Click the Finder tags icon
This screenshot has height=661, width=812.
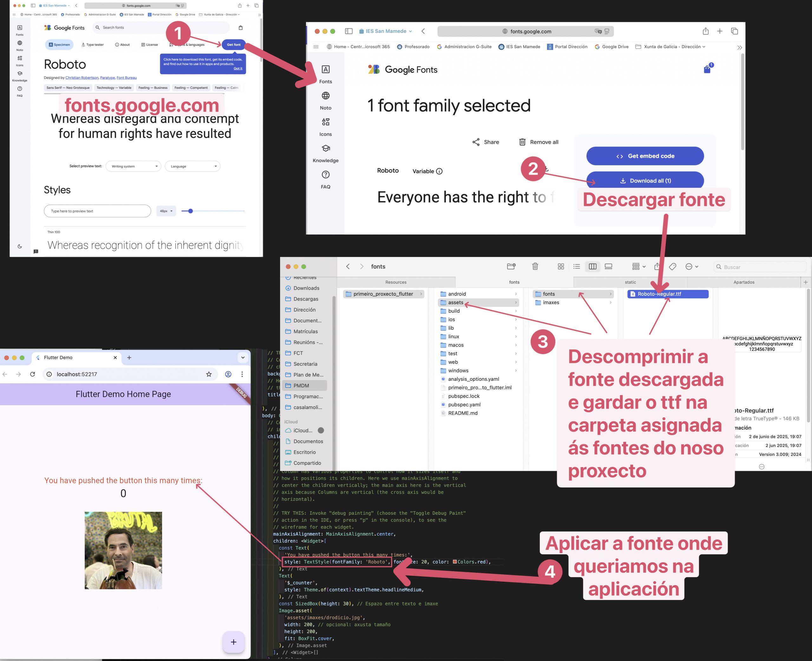672,267
